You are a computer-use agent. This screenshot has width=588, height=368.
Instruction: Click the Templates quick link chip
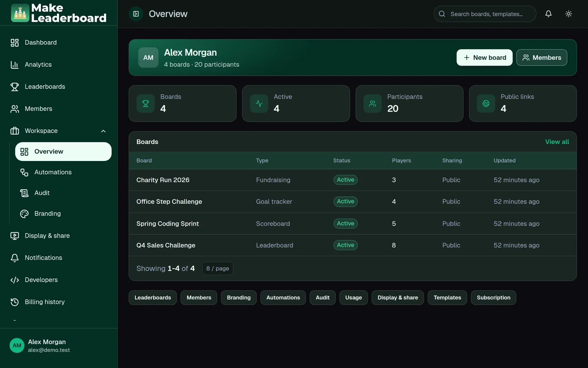pyautogui.click(x=447, y=298)
